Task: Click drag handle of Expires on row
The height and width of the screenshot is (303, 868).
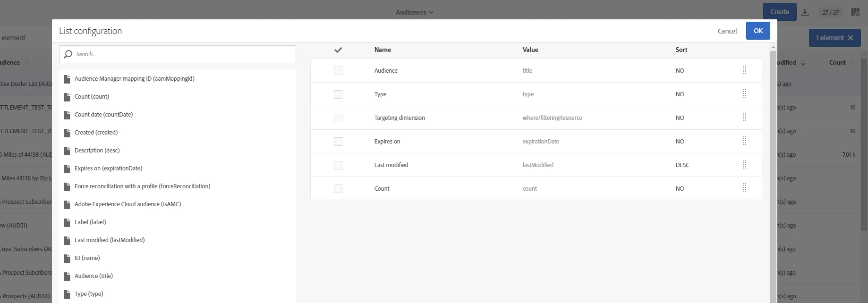Action: [744, 141]
